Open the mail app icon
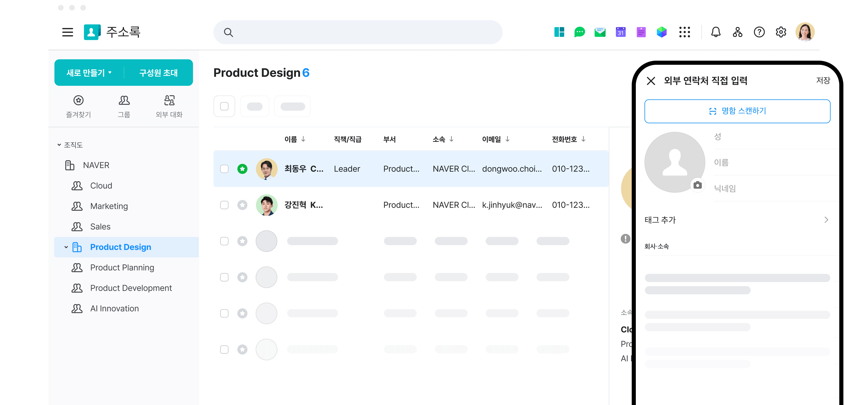The image size is (868, 405). click(x=600, y=32)
